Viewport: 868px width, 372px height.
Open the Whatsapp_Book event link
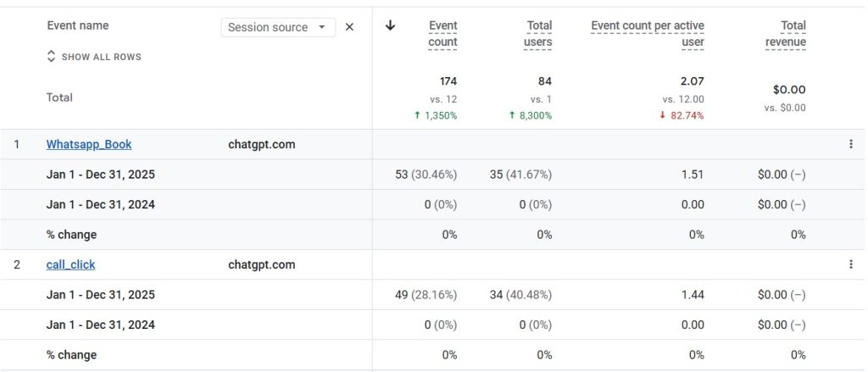[x=89, y=144]
